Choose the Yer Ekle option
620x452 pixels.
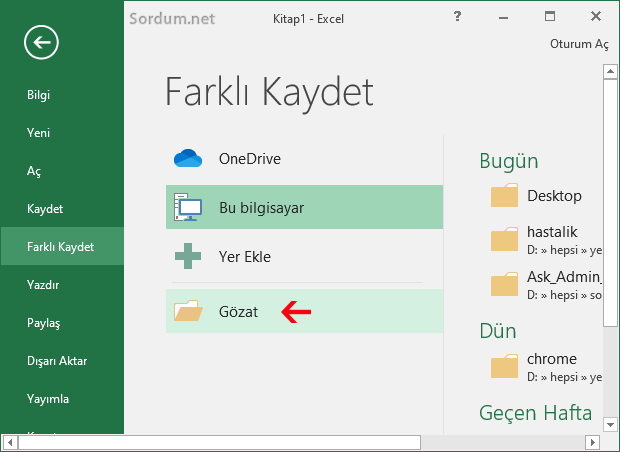click(x=304, y=256)
